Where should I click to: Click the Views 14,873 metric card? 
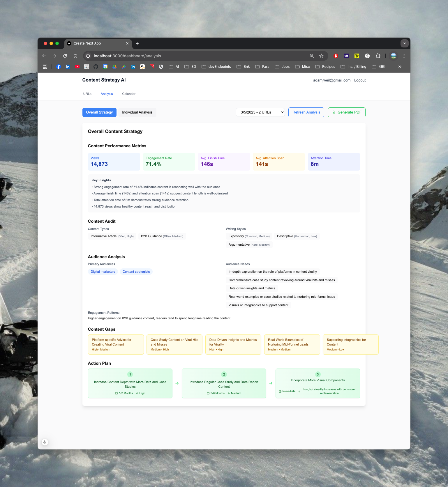[x=114, y=162]
